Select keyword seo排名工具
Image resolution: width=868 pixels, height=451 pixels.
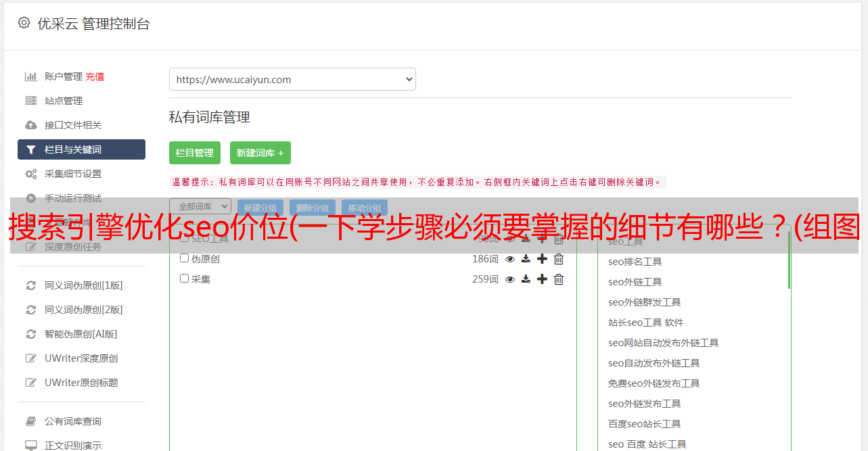coord(635,262)
